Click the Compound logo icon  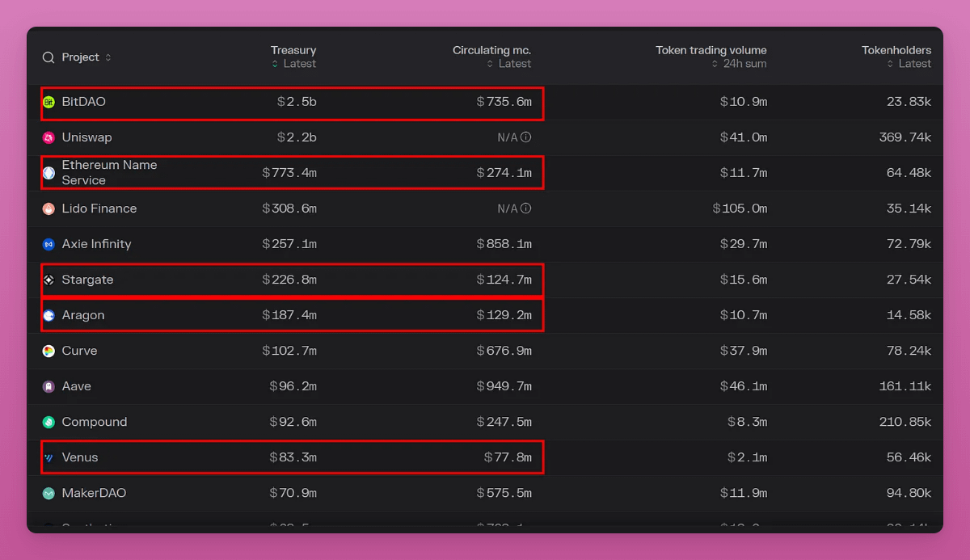click(48, 422)
